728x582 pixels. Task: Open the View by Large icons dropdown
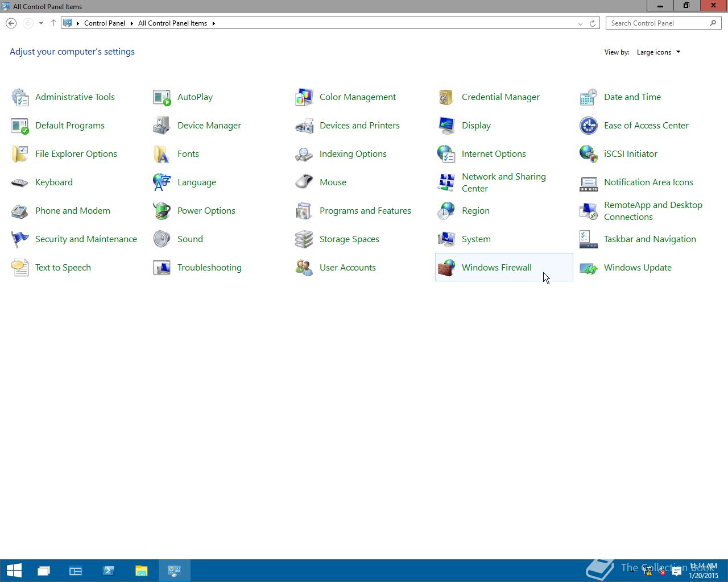coord(658,52)
